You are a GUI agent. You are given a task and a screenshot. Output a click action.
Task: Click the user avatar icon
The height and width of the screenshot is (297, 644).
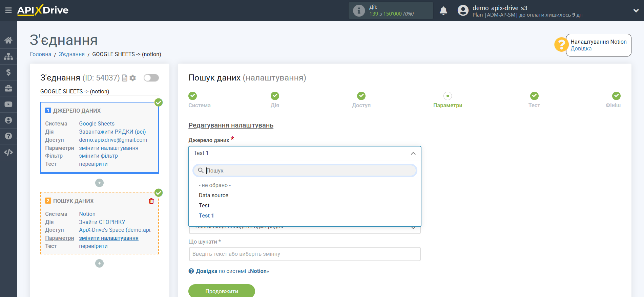[463, 10]
